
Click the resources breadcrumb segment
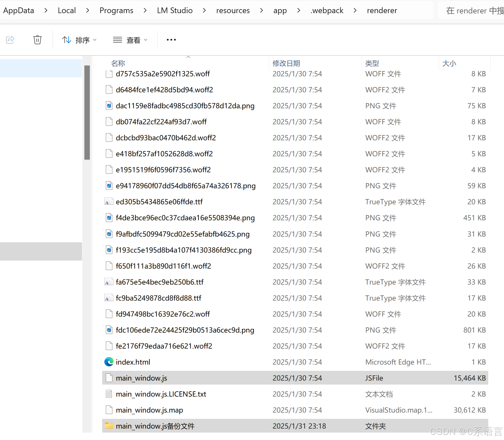[233, 11]
